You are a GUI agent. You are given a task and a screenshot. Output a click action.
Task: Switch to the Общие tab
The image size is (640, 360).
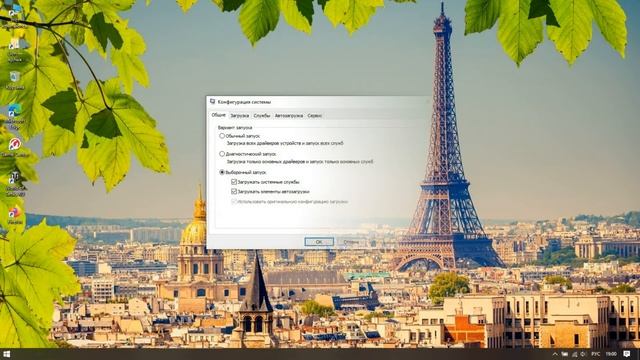[218, 115]
